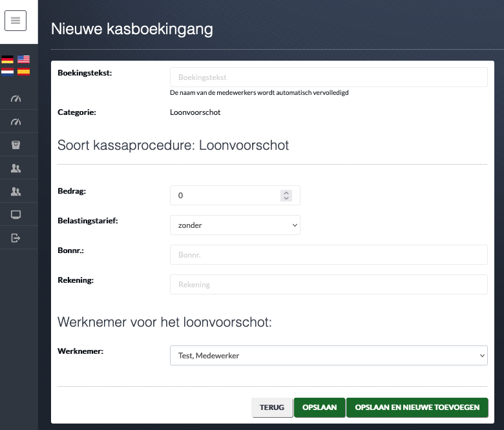504x430 pixels.
Task: Open the lower users sidebar icon
Action: pyautogui.click(x=16, y=191)
